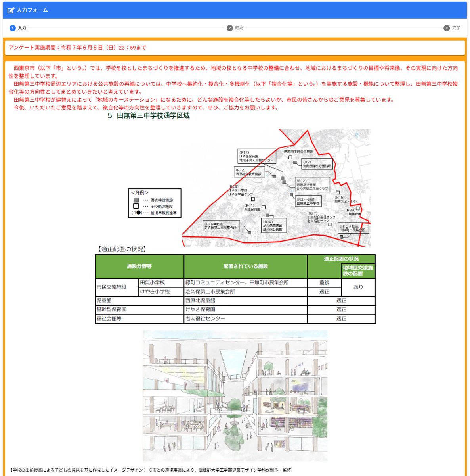The width and height of the screenshot is (470, 476).
Task: Click the 凡例 legend box on the map
Action: (x=155, y=203)
